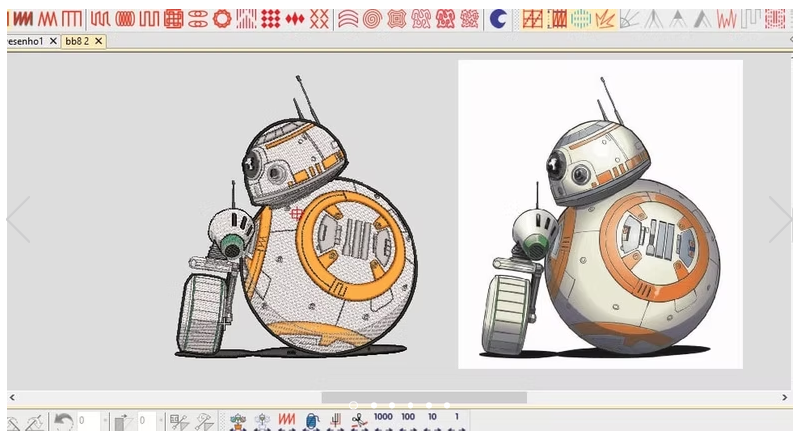Screen dimensions: 799x436
Task: Choose the square-wave stitch icon
Action: click(149, 19)
